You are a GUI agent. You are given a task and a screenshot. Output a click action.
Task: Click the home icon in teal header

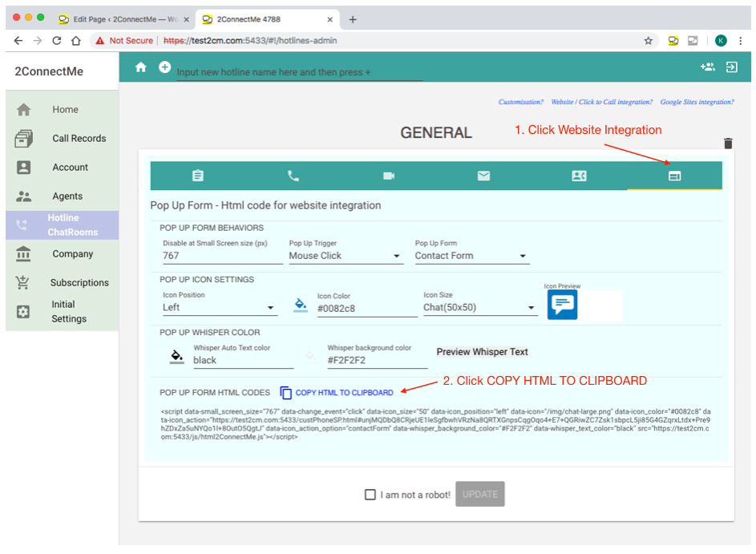pyautogui.click(x=141, y=67)
